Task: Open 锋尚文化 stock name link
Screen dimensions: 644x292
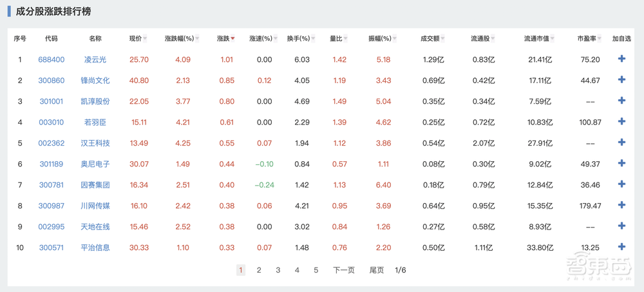Action: 95,80
